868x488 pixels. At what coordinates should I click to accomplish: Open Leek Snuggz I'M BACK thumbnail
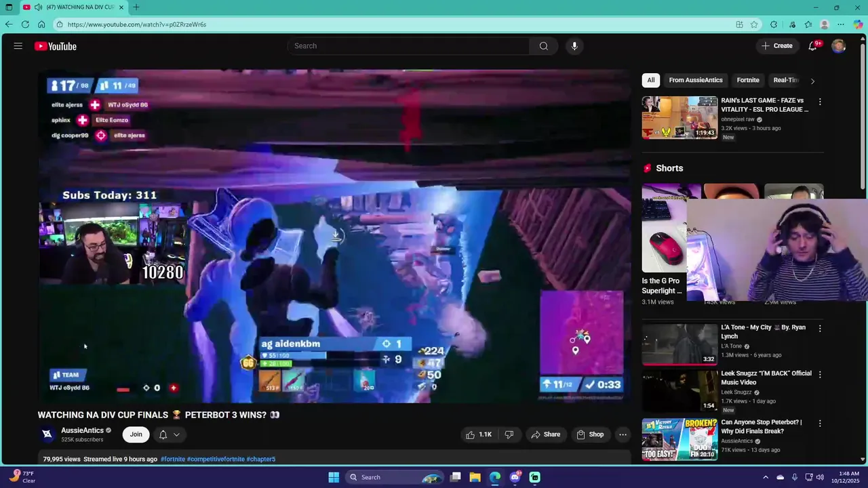click(679, 390)
